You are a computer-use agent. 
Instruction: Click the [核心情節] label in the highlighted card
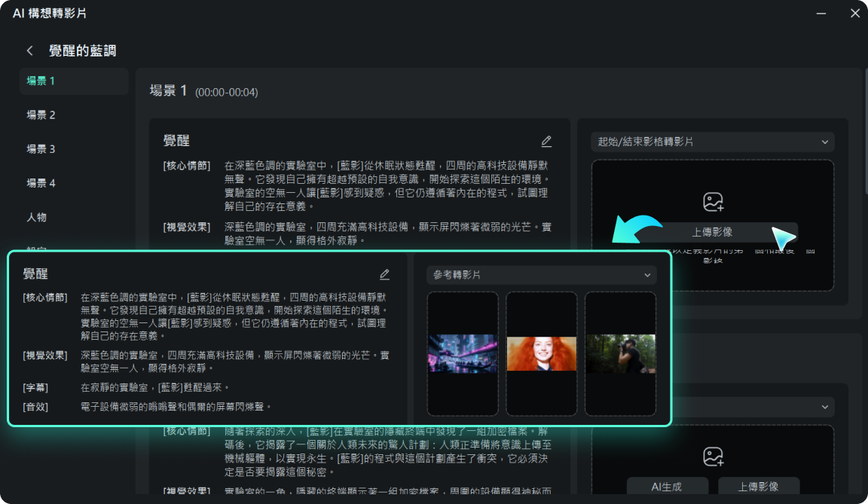coord(45,298)
